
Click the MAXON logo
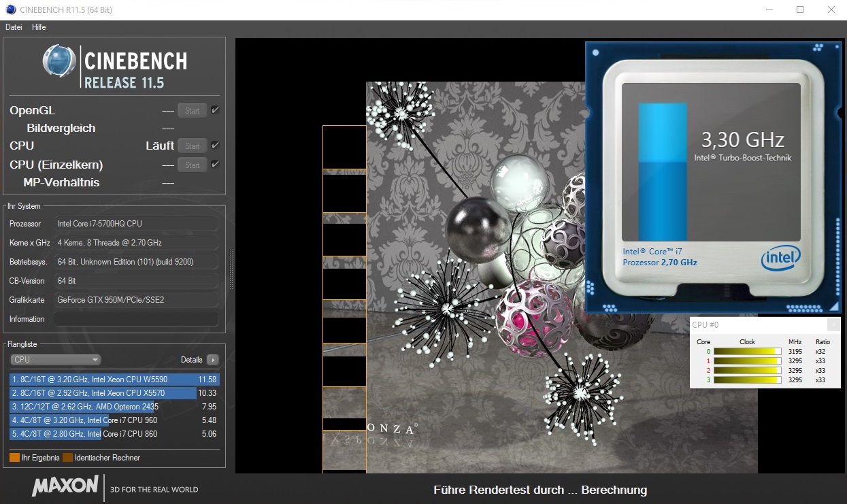pyautogui.click(x=65, y=486)
